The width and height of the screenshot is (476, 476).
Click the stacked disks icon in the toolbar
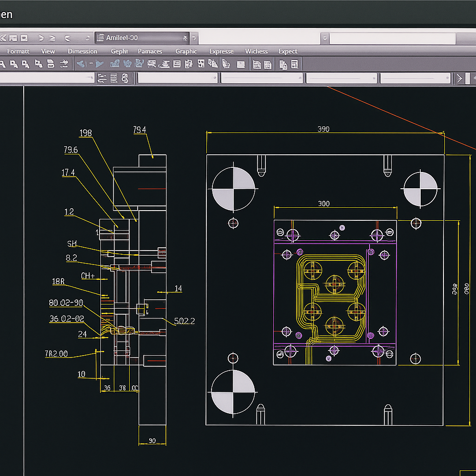point(51,64)
